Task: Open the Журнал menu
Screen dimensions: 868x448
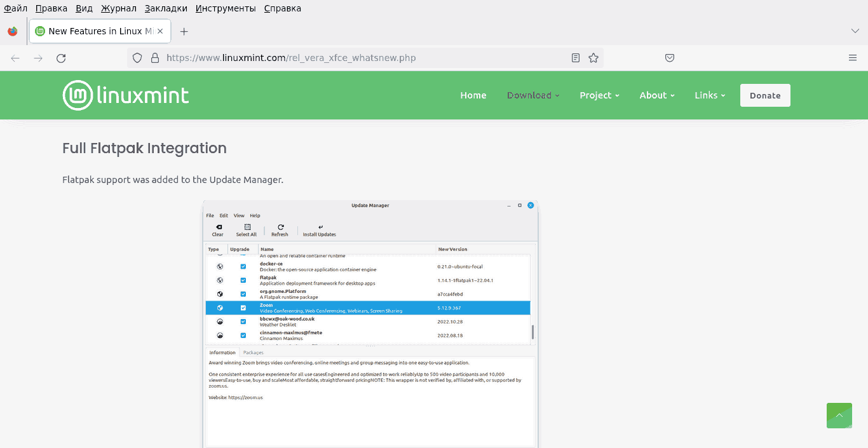Action: (x=119, y=8)
